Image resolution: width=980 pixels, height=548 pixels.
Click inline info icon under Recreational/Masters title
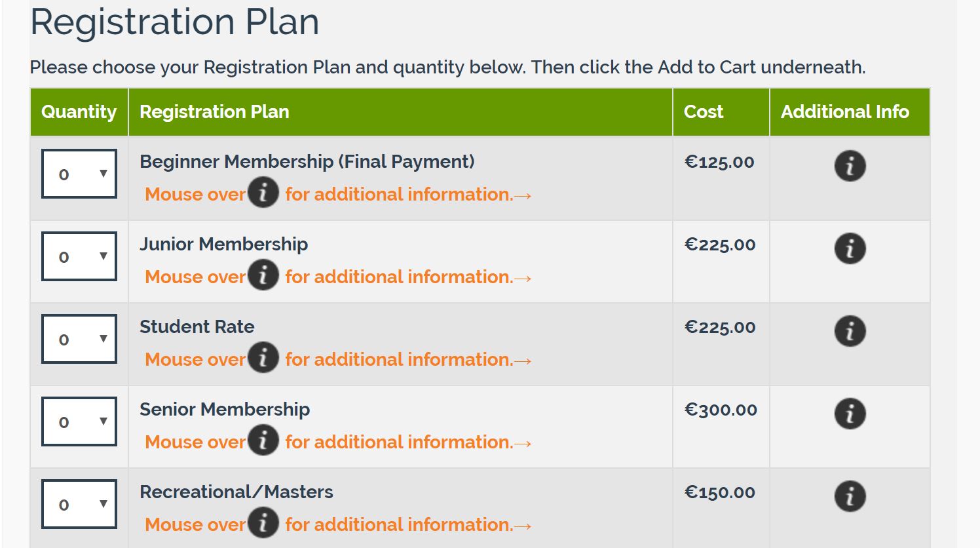[263, 523]
